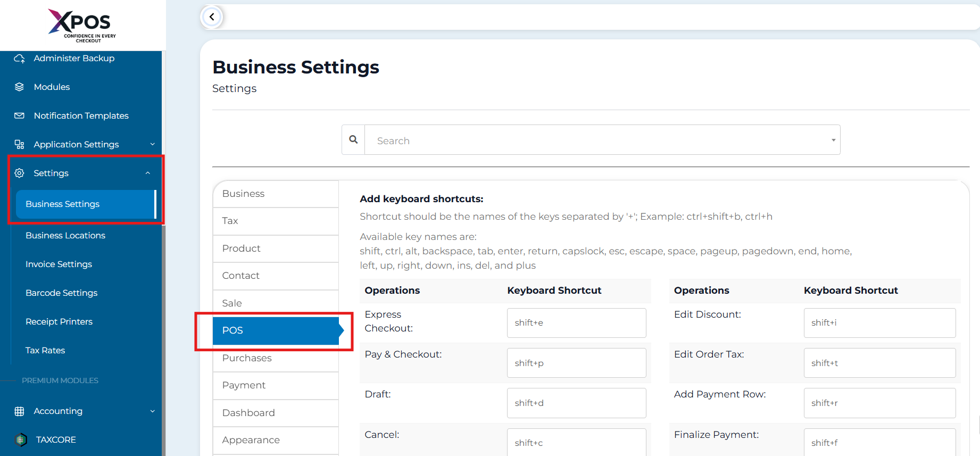Collapse sidebar with the back arrow button

coord(212,17)
